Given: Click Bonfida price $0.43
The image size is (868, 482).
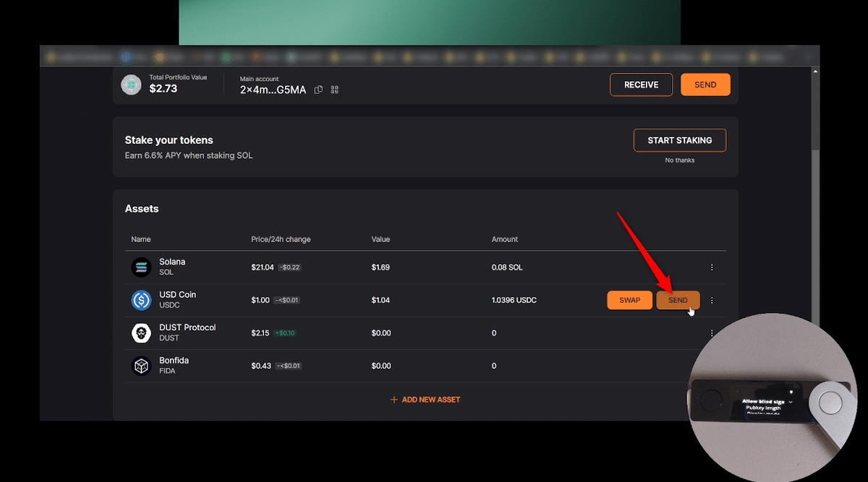Looking at the screenshot, I should pos(261,366).
